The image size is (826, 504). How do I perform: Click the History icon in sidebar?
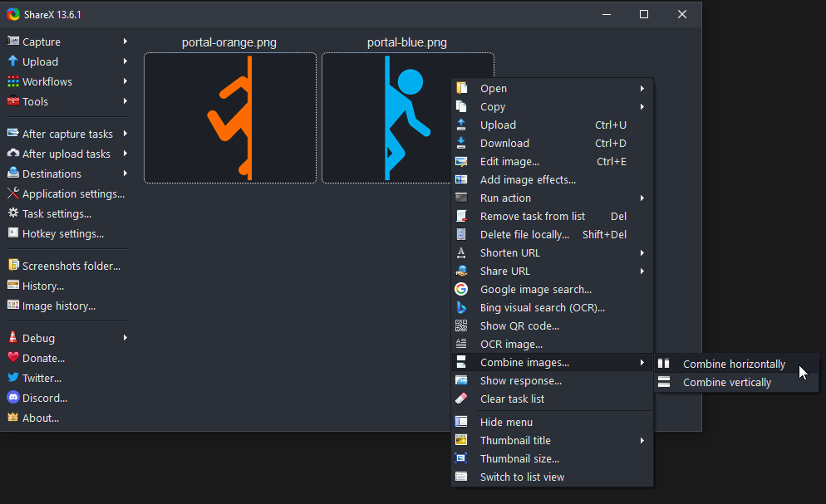tap(13, 285)
